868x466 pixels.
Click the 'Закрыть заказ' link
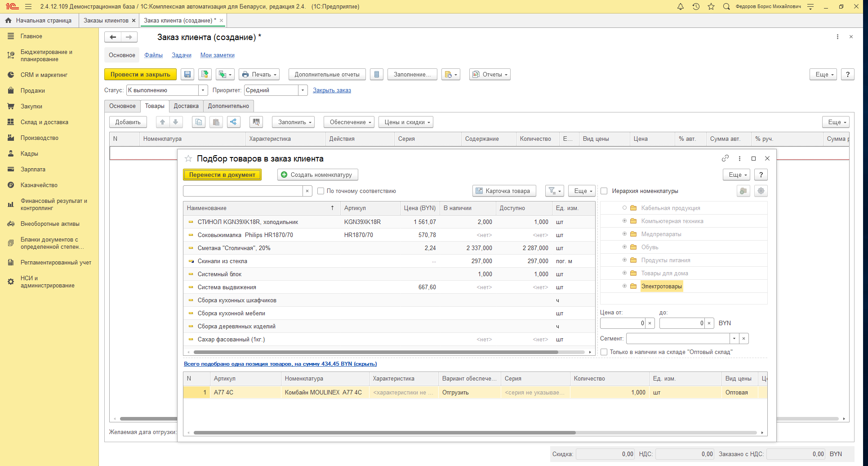click(x=332, y=90)
